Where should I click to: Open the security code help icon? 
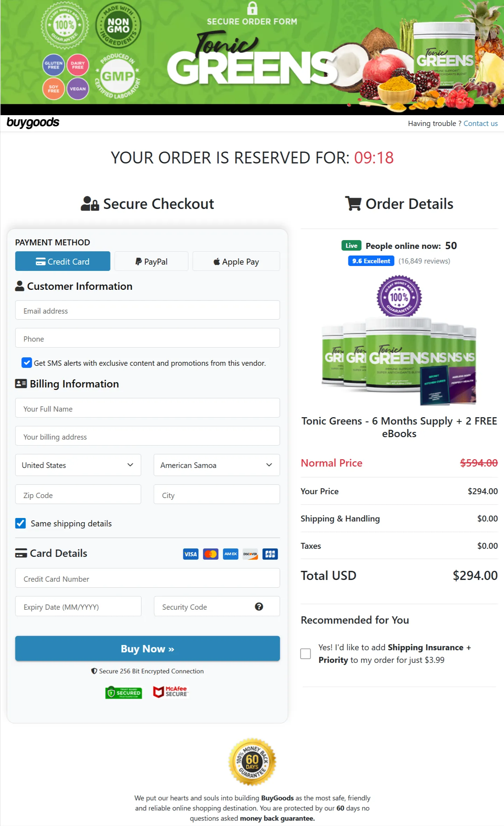(x=259, y=607)
